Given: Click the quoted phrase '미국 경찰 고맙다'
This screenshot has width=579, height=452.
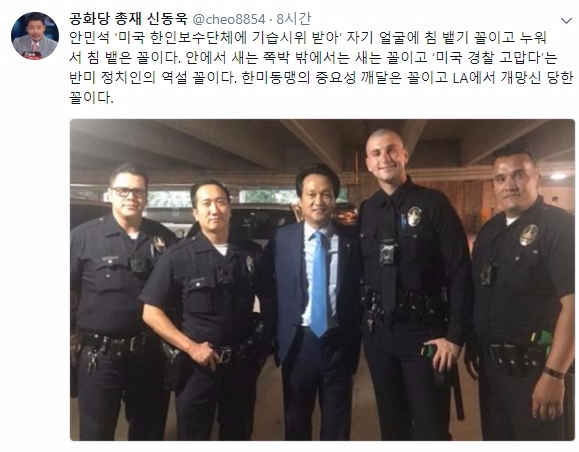Looking at the screenshot, I should pyautogui.click(x=489, y=58).
